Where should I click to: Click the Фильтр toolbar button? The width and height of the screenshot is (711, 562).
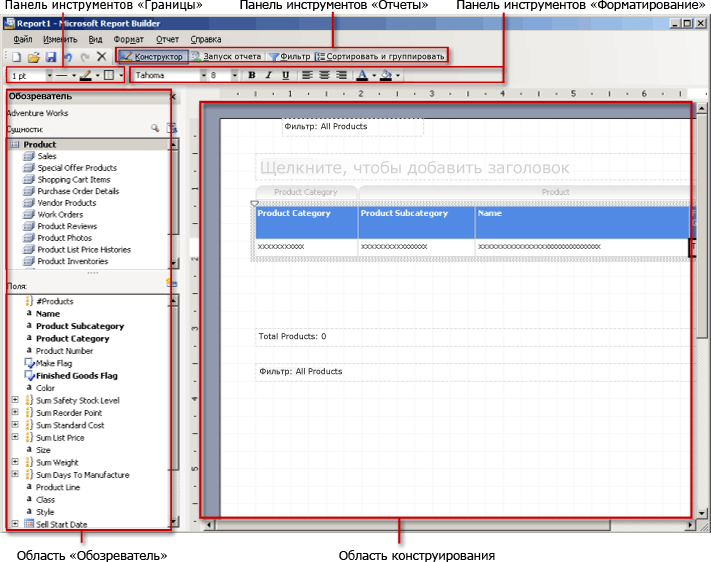(289, 57)
